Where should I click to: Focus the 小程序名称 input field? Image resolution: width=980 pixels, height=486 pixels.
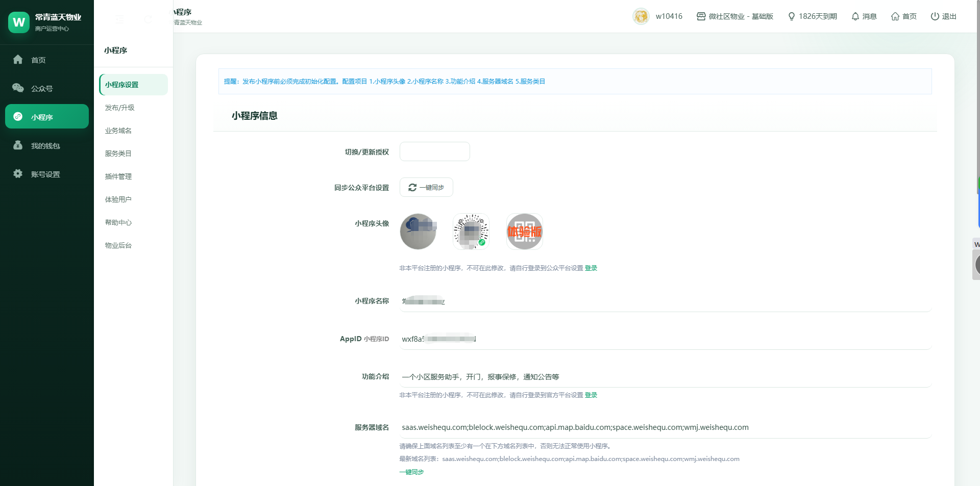coord(666,301)
